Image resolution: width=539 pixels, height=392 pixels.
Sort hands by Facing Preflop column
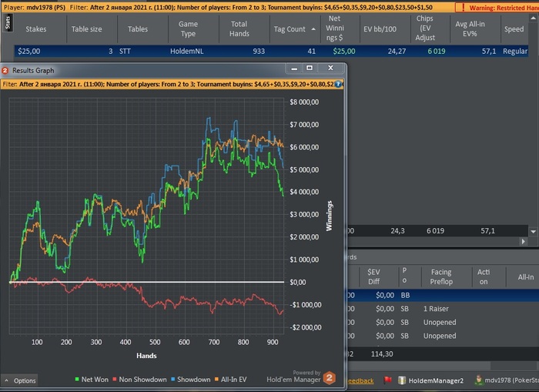click(x=441, y=276)
